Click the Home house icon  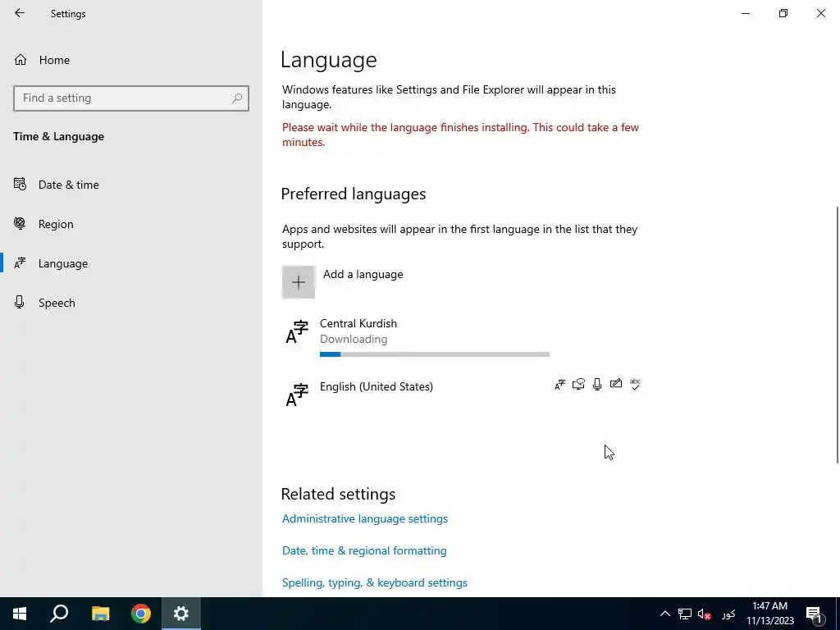pyautogui.click(x=21, y=59)
